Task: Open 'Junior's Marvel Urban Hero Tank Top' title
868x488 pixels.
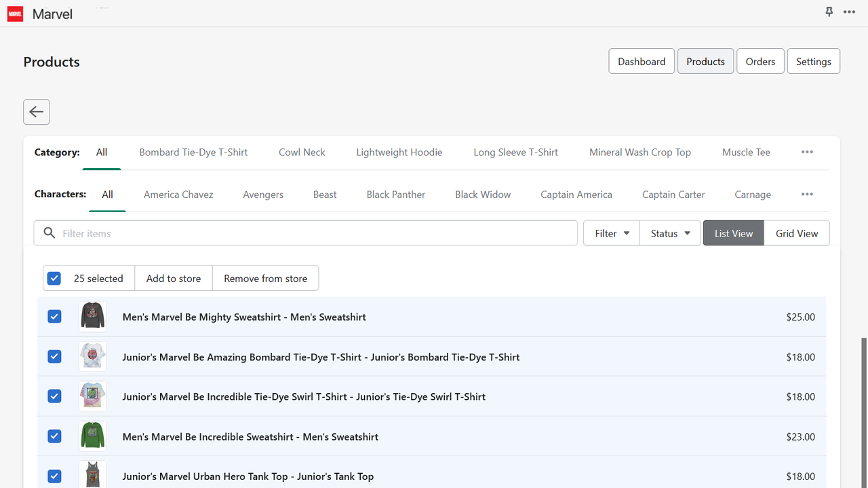Action: (x=248, y=476)
